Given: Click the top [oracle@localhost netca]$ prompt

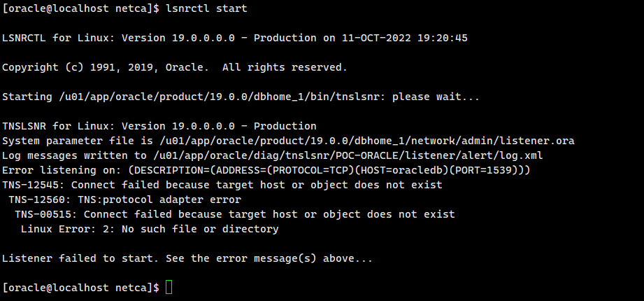Looking at the screenshot, I should (x=80, y=8).
